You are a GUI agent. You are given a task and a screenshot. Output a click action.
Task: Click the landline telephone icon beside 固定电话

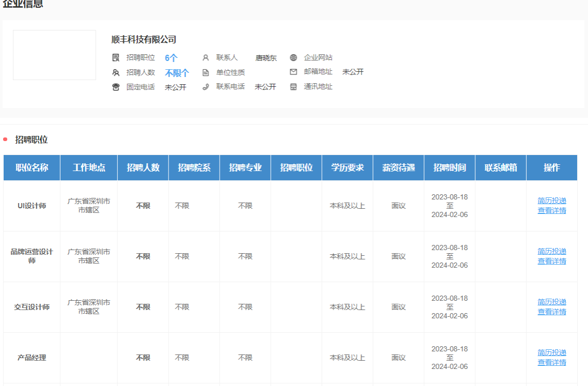[116, 87]
